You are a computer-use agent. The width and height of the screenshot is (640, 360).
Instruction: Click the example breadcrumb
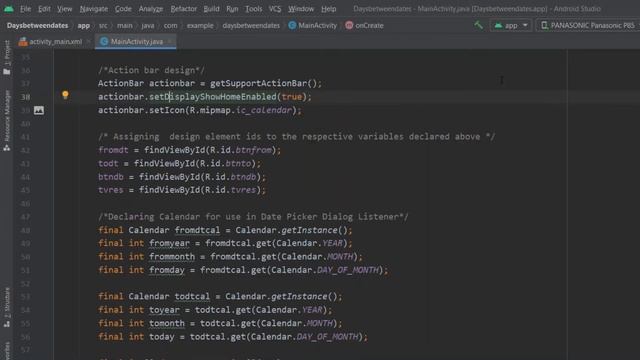point(200,25)
